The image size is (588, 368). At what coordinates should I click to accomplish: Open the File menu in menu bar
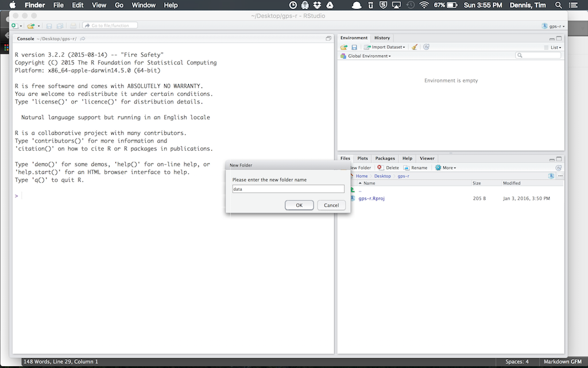(x=58, y=5)
